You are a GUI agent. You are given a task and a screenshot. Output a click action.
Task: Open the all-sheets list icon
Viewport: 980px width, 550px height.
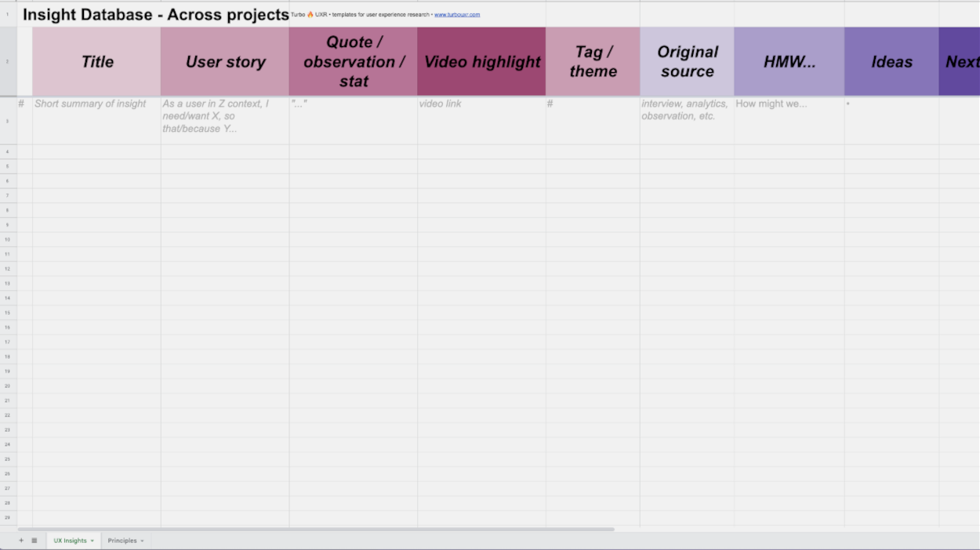34,540
